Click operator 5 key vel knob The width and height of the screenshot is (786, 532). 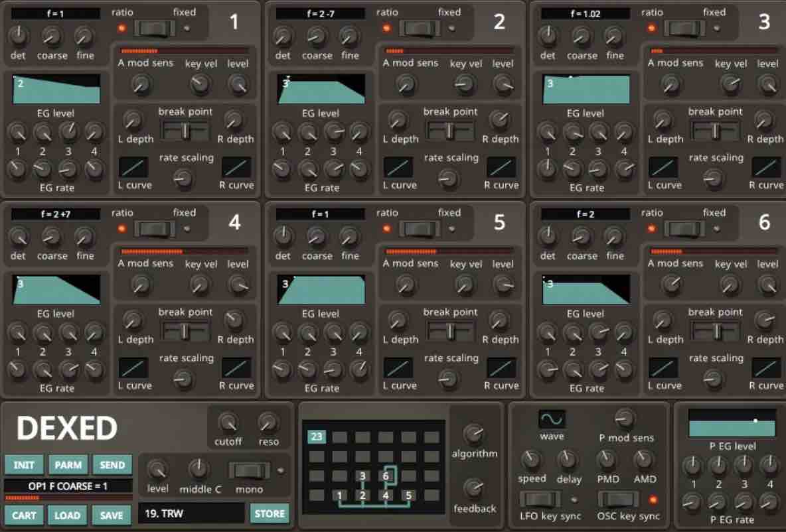[465, 285]
